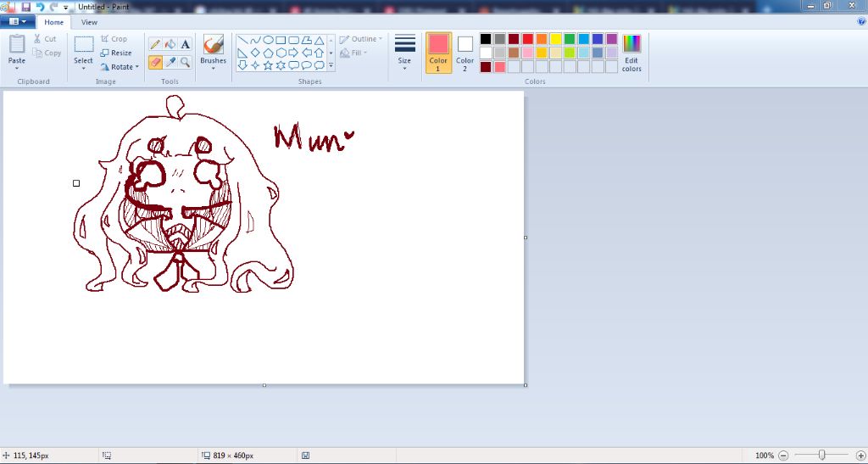Image resolution: width=868 pixels, height=464 pixels.
Task: Open the Brushes dropdown arrow
Action: 213,69
